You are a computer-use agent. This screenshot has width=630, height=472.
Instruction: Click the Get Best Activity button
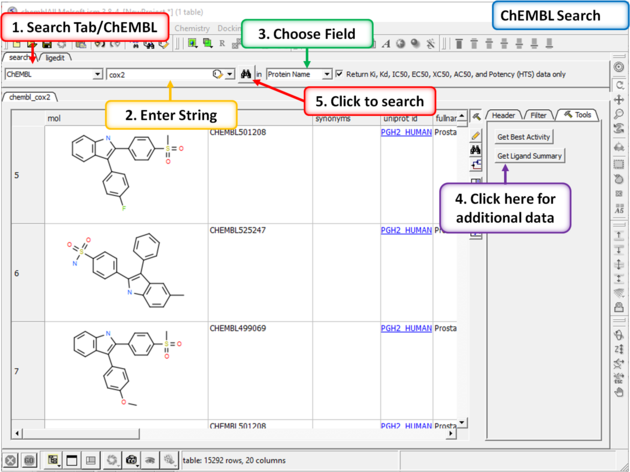524,137
